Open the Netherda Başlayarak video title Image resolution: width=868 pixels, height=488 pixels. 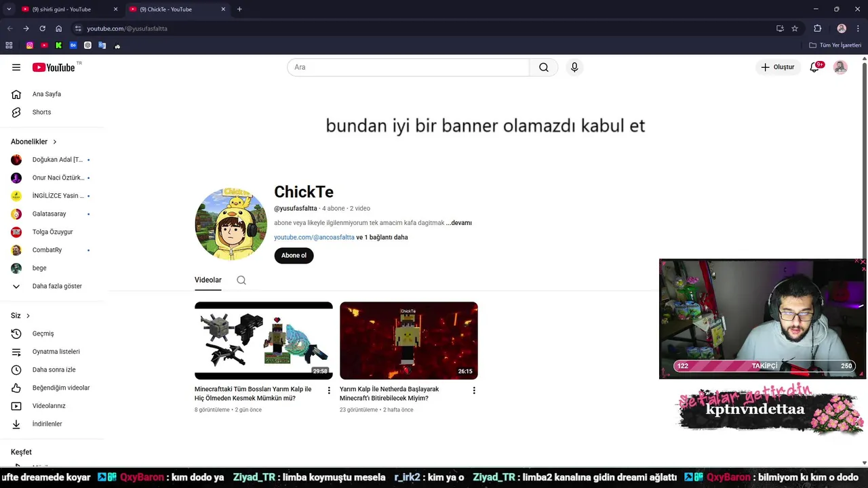(389, 394)
